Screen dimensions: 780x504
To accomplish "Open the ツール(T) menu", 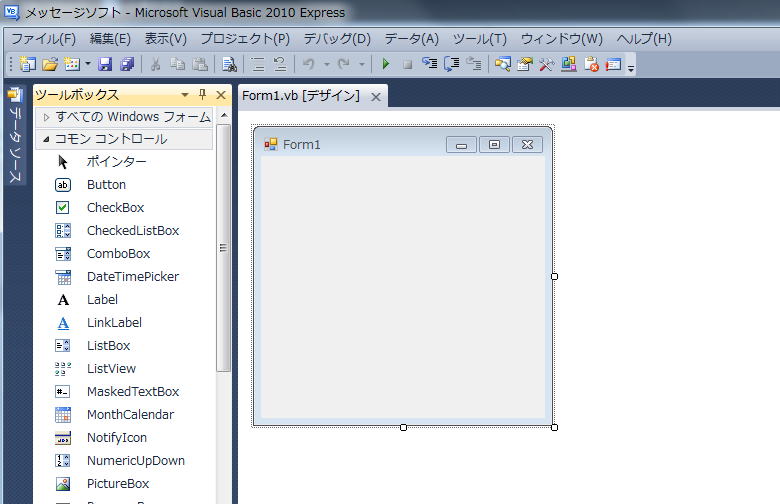I will click(480, 38).
